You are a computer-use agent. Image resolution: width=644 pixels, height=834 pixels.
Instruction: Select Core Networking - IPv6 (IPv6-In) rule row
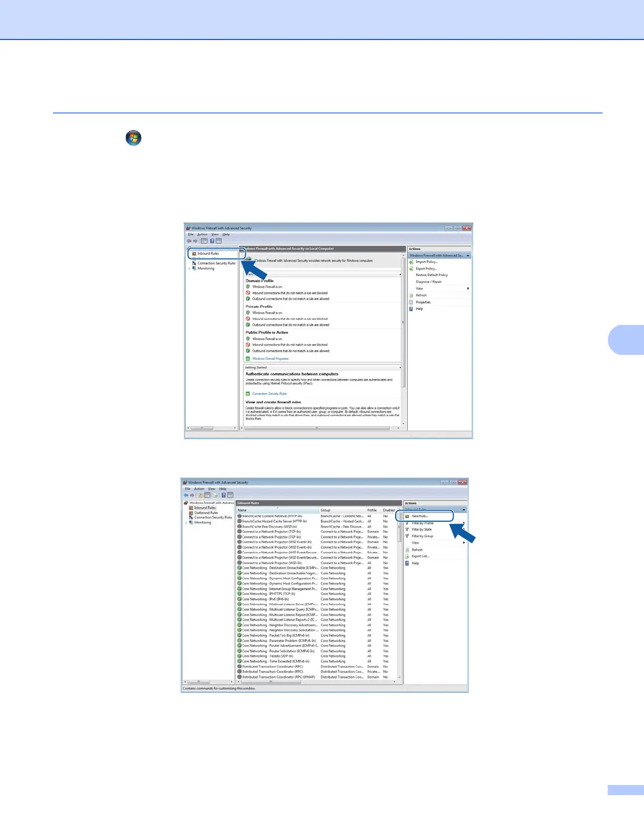318,599
